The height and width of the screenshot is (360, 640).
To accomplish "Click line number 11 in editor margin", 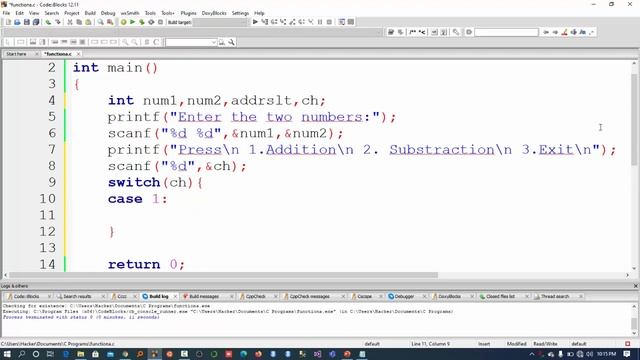I will tap(47, 215).
